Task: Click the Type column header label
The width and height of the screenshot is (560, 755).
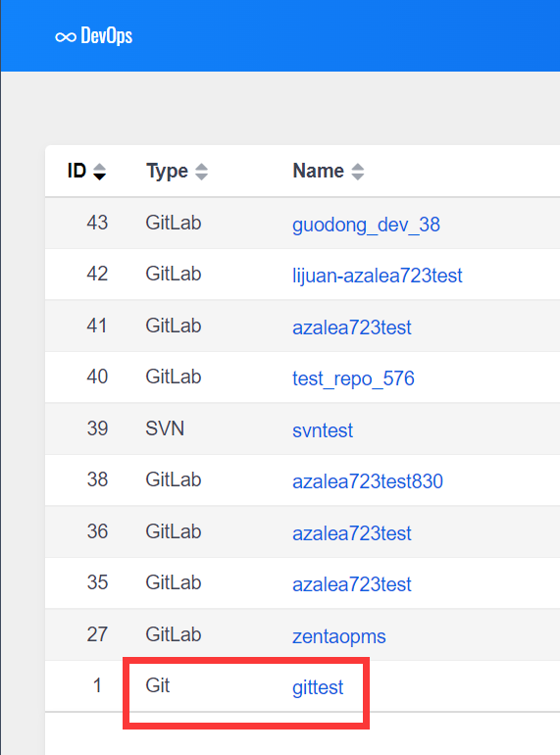Action: tap(167, 171)
